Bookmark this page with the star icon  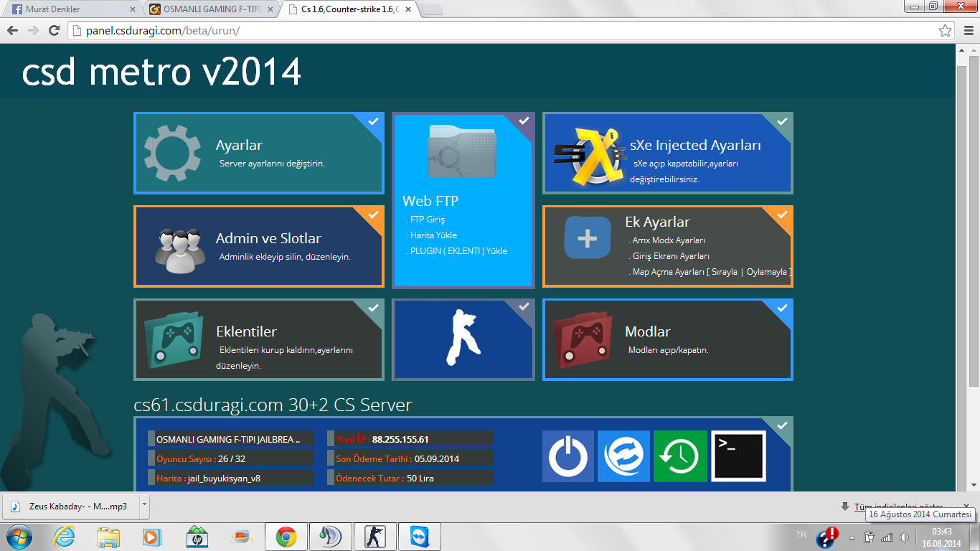coord(946,31)
